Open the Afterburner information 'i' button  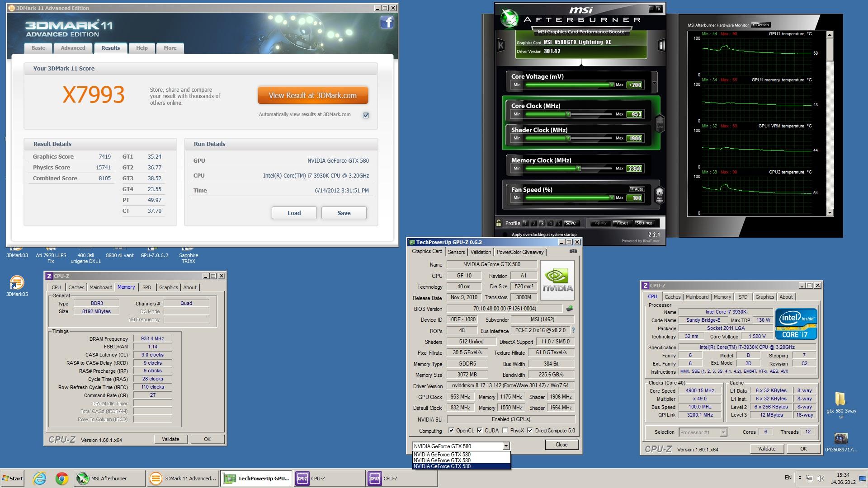click(x=661, y=45)
